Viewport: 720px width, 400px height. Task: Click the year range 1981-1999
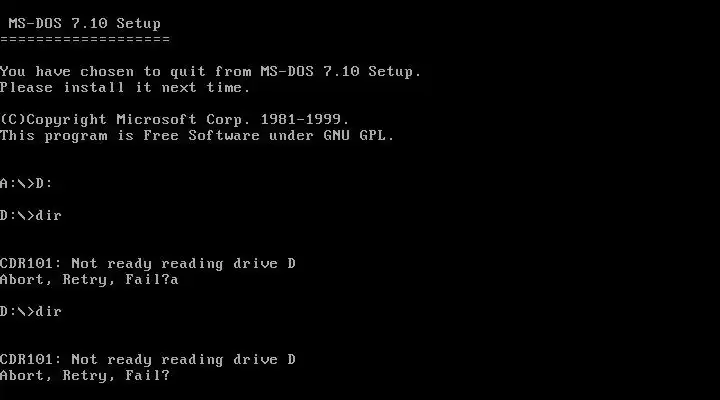click(x=301, y=119)
